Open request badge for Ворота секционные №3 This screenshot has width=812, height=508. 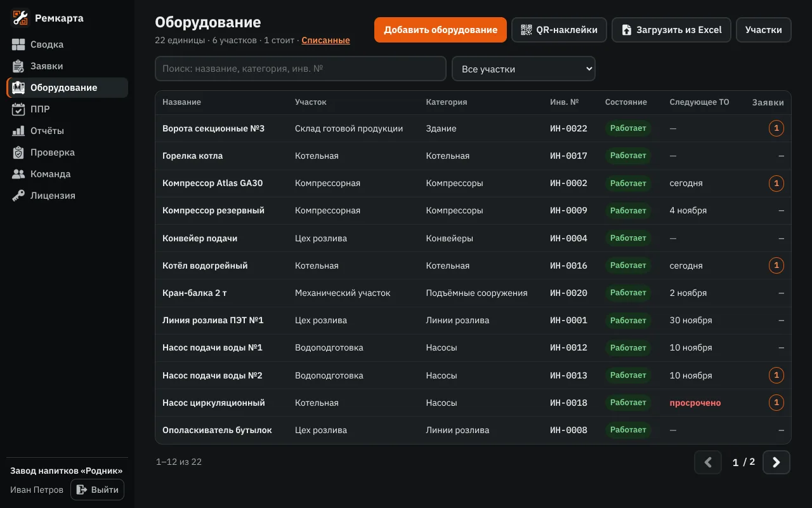click(776, 128)
